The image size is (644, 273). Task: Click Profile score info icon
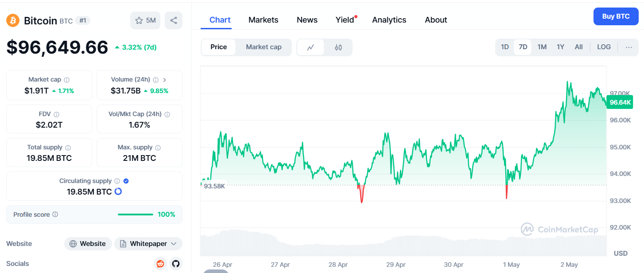pyautogui.click(x=55, y=214)
